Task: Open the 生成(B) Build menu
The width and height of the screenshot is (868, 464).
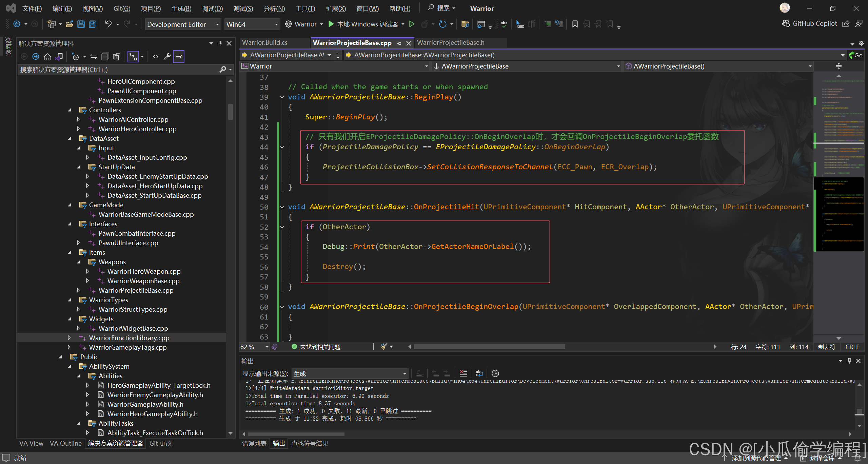Action: pos(181,8)
